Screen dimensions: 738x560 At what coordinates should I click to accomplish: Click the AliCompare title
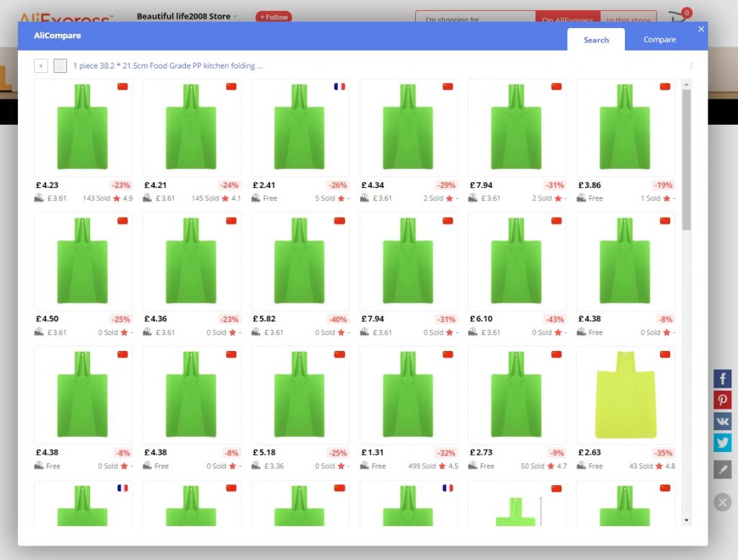pos(58,35)
